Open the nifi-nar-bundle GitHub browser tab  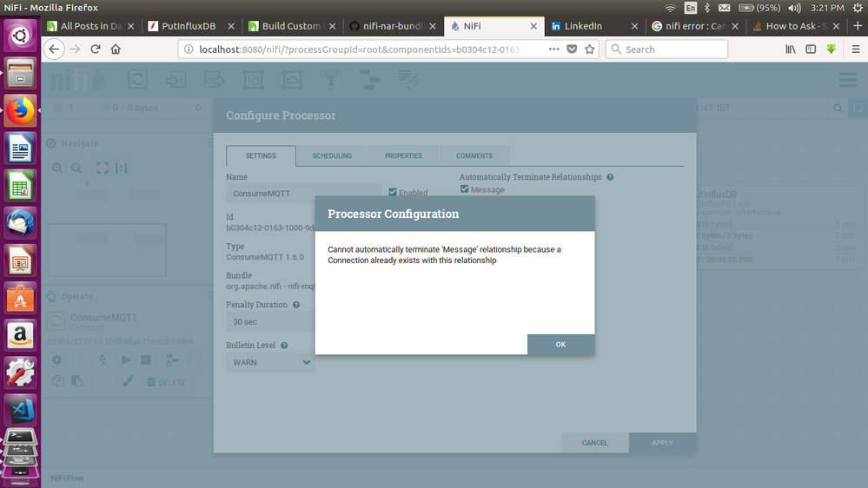coord(393,26)
